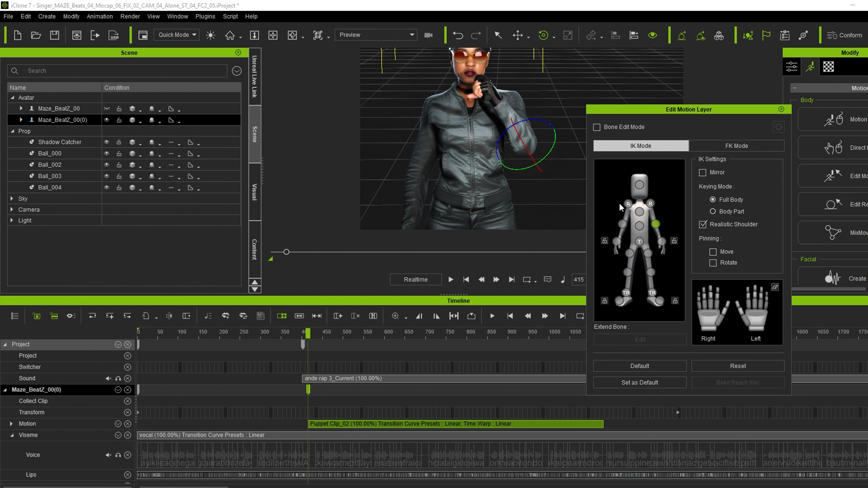Select the Move object tool
The image size is (868, 488).
[x=517, y=35]
